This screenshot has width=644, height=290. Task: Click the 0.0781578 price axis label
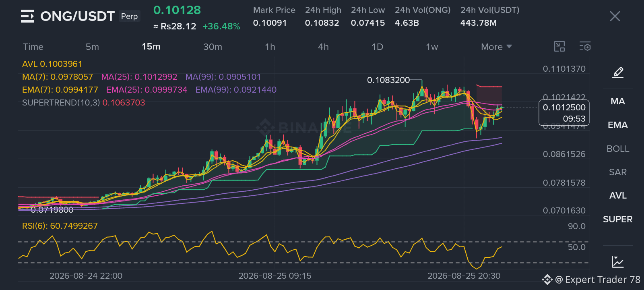coord(564,183)
